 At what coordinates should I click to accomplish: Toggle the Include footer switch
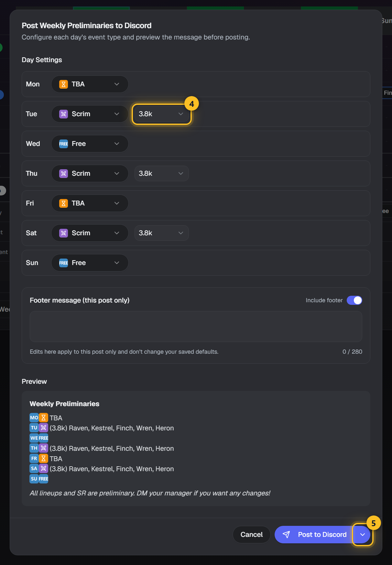point(354,300)
